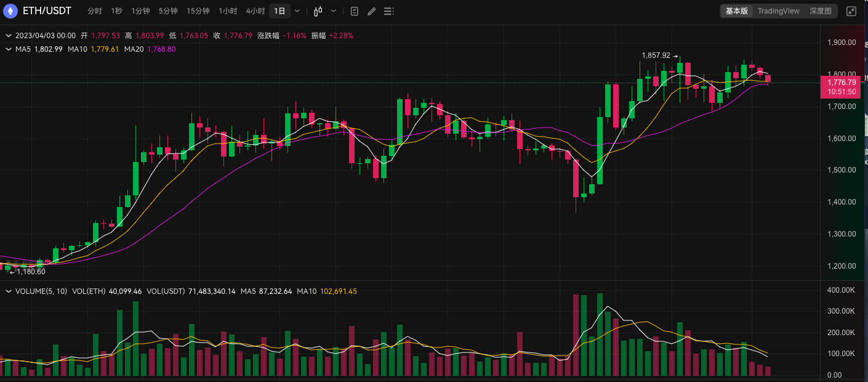The image size is (868, 382).
Task: Select the 15分钟 interval
Action: click(x=198, y=11)
